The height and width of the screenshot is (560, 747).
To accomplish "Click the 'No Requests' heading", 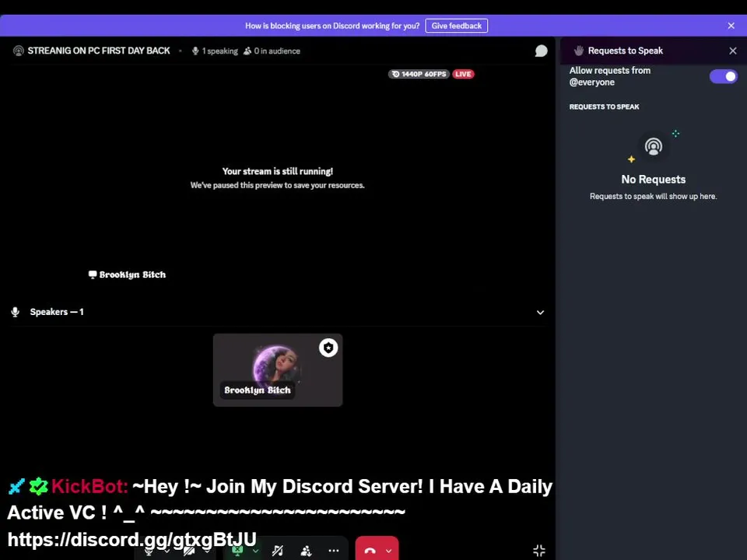I will [653, 180].
